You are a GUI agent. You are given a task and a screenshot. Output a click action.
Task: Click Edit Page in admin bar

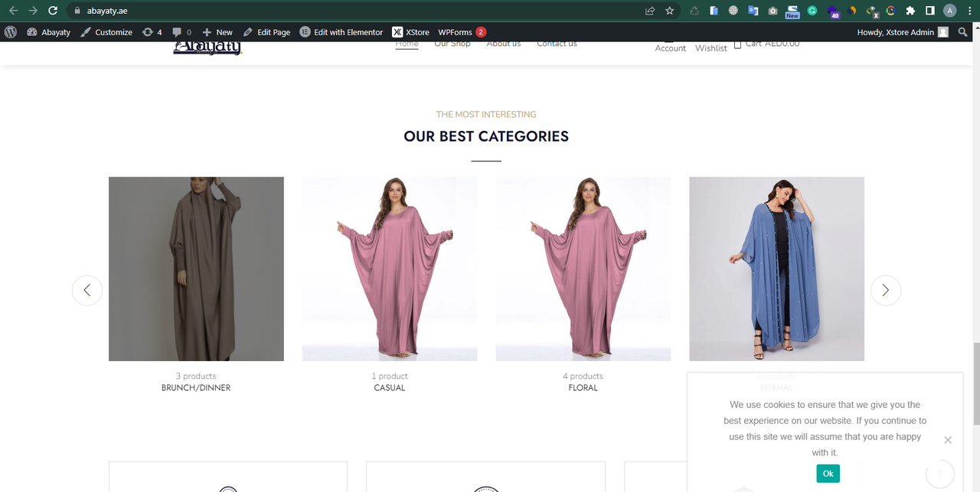click(266, 32)
